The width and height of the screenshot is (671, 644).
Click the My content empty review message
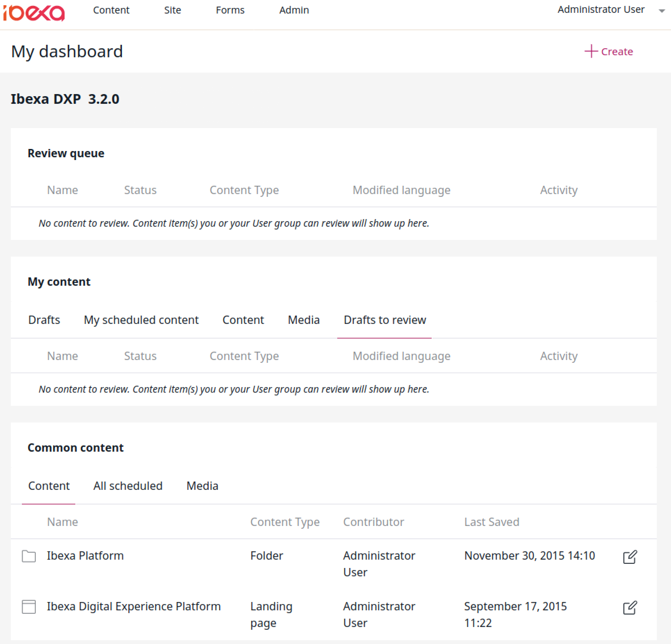pos(234,389)
